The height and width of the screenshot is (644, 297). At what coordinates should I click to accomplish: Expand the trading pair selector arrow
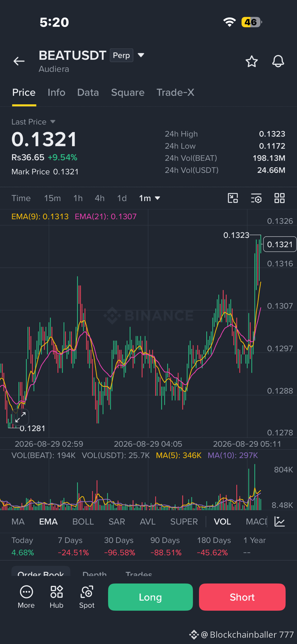pyautogui.click(x=141, y=55)
